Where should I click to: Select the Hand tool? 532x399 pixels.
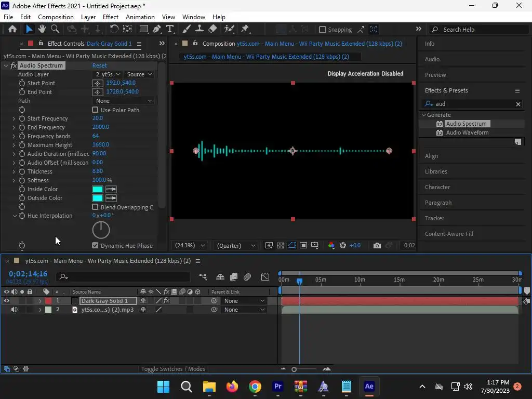(x=42, y=29)
